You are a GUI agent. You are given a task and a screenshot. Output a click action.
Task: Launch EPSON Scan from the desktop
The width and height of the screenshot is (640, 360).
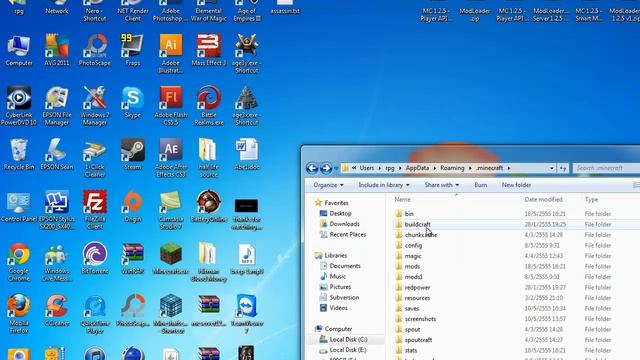click(x=57, y=154)
